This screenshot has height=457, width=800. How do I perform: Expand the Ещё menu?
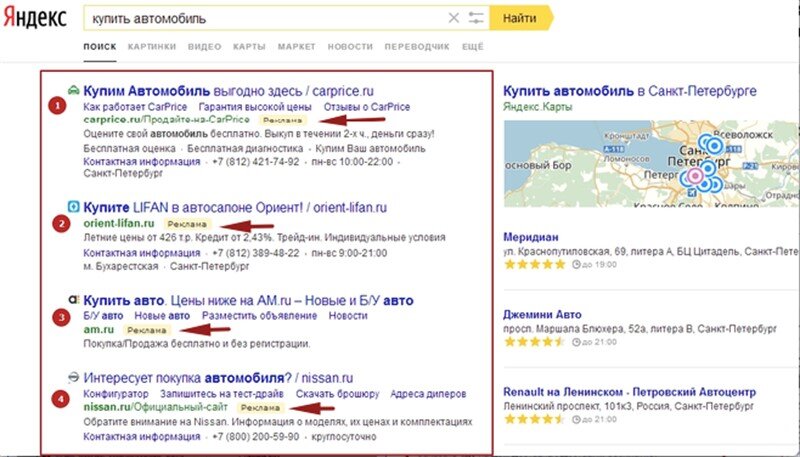pyautogui.click(x=472, y=46)
